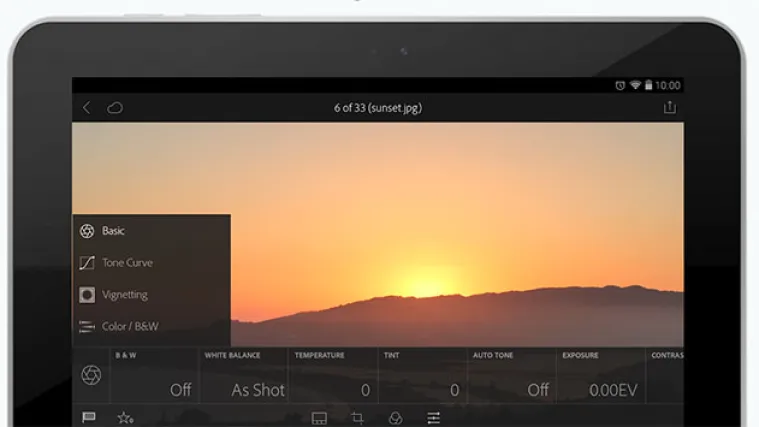Tap the aperture adjustments icon in bottom panel
The width and height of the screenshot is (759, 427).
[x=91, y=375]
